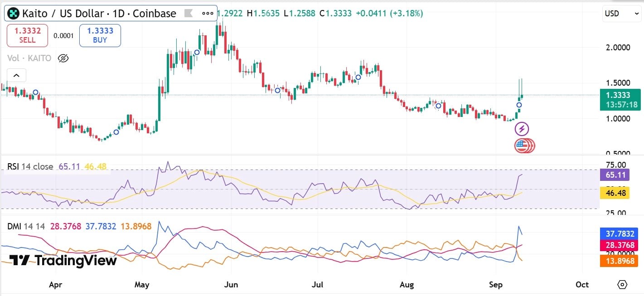Viewport: 644px width, 296px height.
Task: Open chart settings gear icon
Action: tap(622, 285)
